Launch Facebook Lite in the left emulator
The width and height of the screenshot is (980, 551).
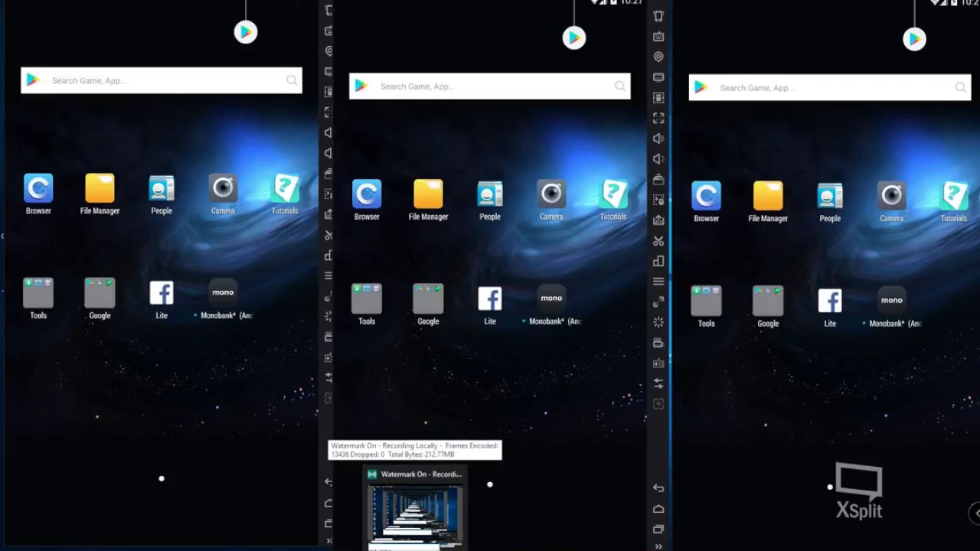[x=162, y=292]
